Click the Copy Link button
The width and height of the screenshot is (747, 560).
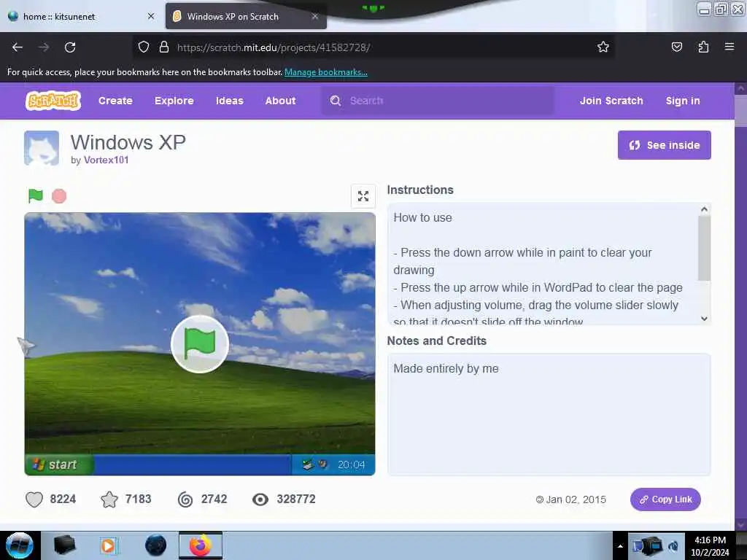(x=665, y=499)
